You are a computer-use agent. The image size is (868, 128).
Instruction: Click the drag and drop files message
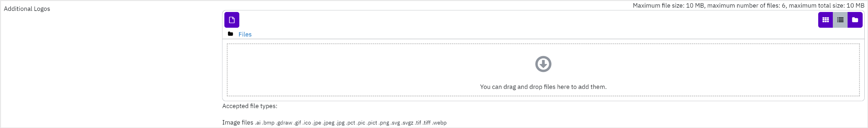[543, 87]
